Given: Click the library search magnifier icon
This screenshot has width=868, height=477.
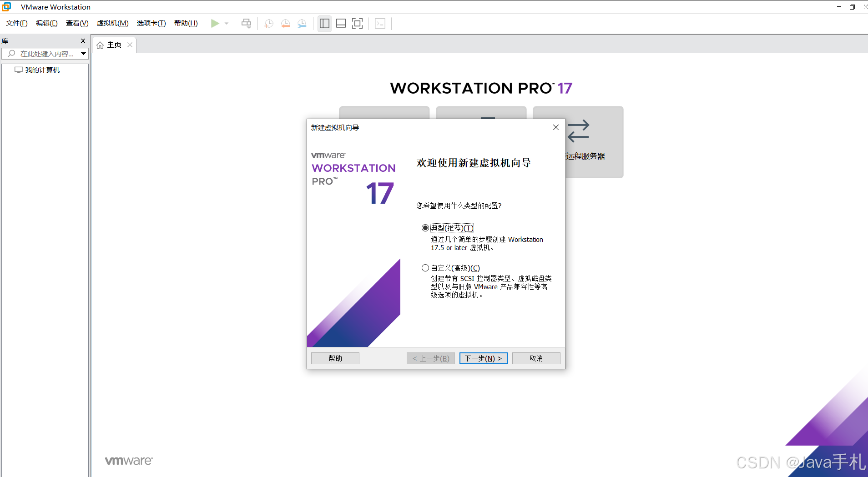Looking at the screenshot, I should 12,54.
